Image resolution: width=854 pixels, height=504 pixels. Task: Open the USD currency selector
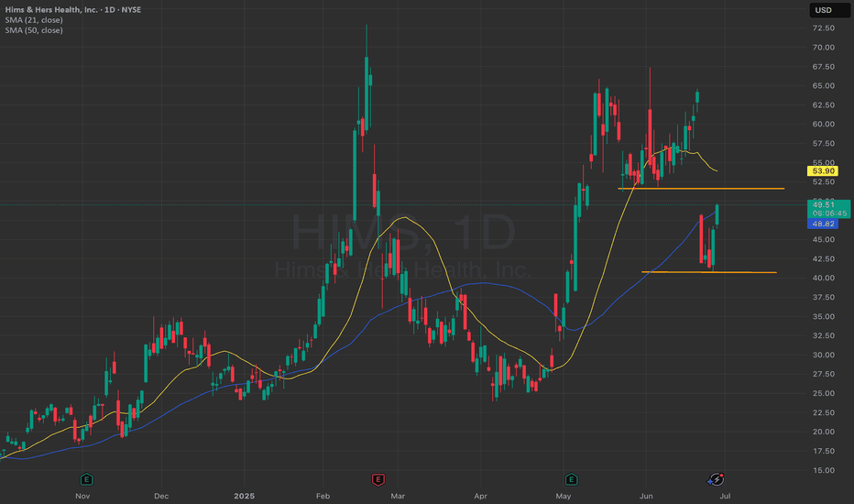829,10
